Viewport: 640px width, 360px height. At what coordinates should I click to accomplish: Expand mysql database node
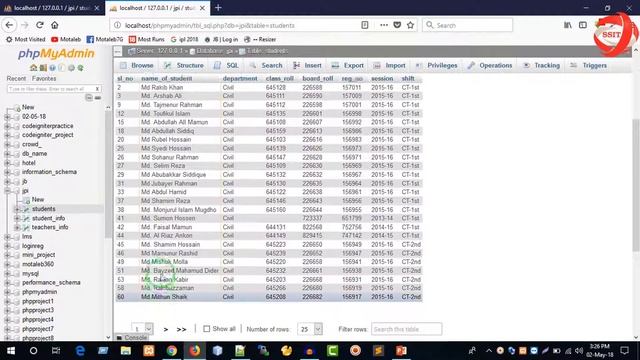click(7, 273)
